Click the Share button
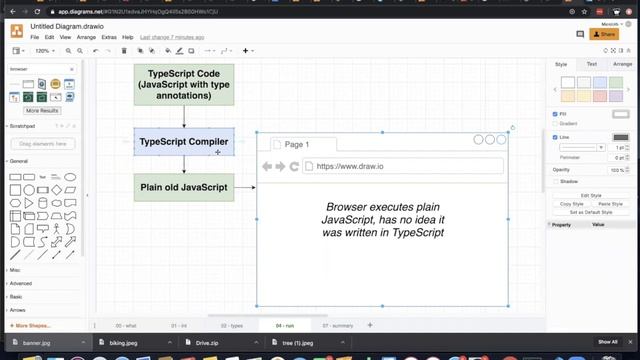Screen dimensions: 640x360 pos(604,34)
